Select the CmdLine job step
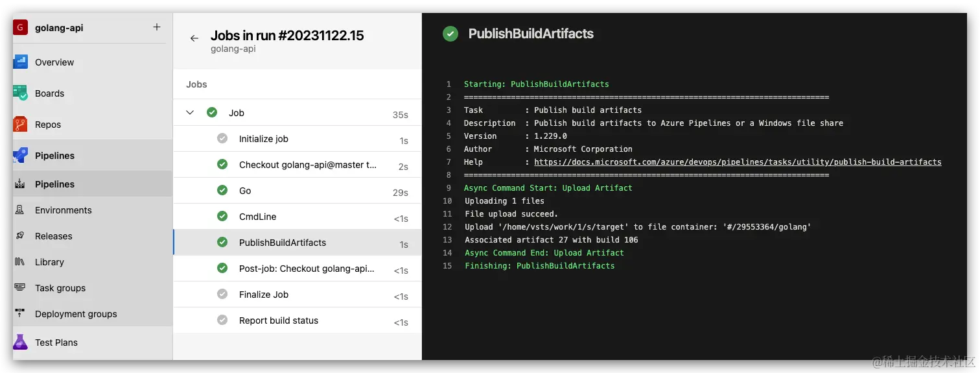 click(x=257, y=217)
